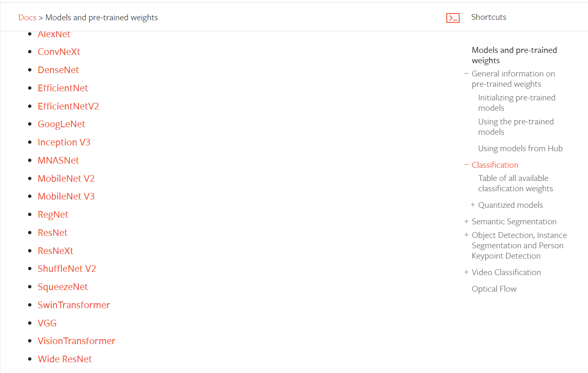Jump to Using models from Hub
Screen dimensions: 588x373
click(x=520, y=148)
